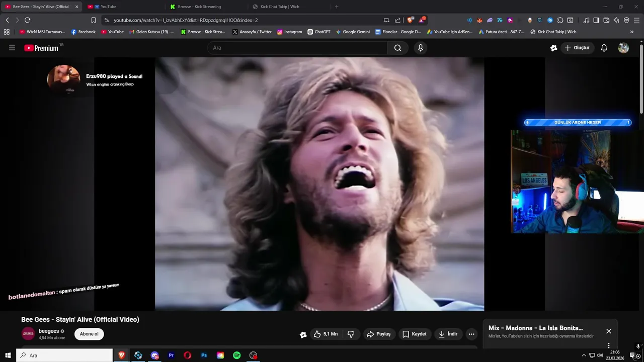The height and width of the screenshot is (362, 644).
Task: Open the Brave Wallet icon
Action: pyautogui.click(x=606, y=20)
